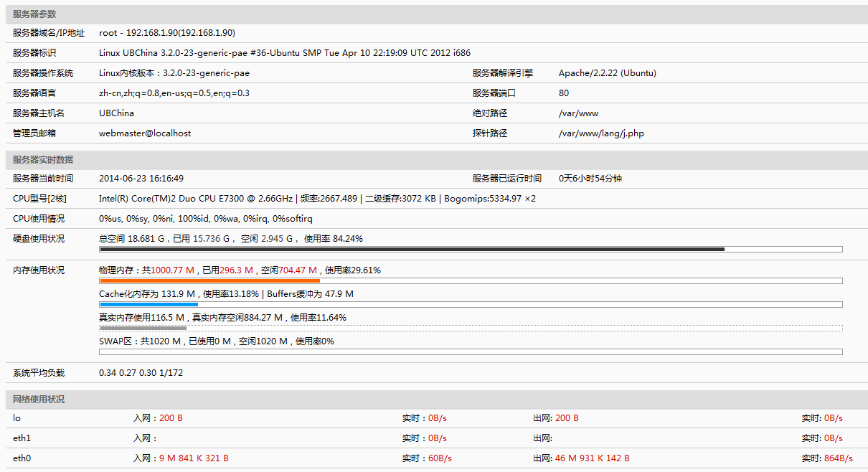
Task: Select the hostname value UBChina
Action: 116,113
